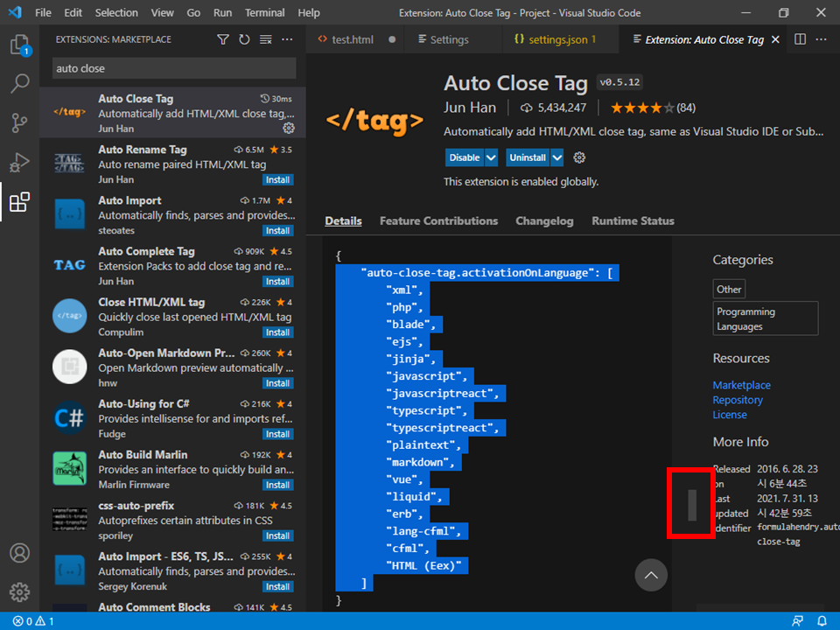This screenshot has height=630, width=840.
Task: Refresh the extensions list
Action: [x=244, y=39]
